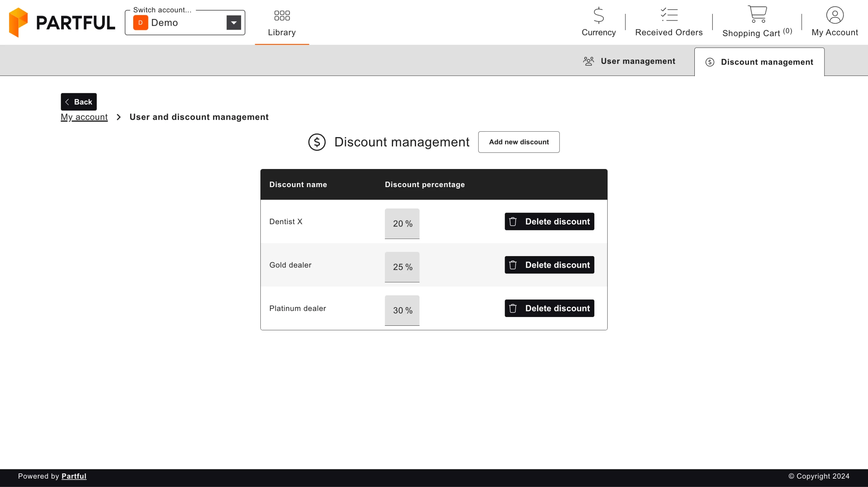Open My Account label
This screenshot has height=487, width=868.
pos(835,32)
